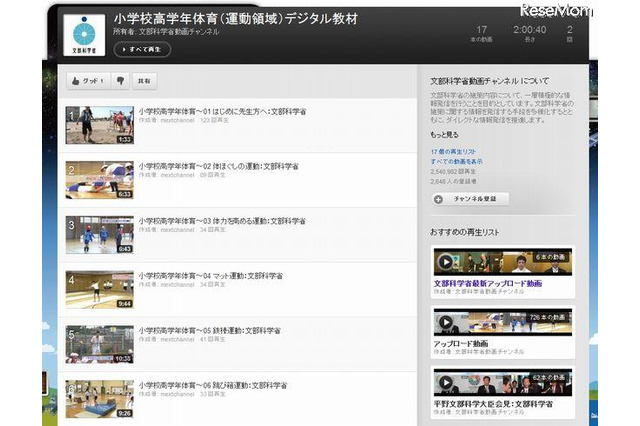This screenshot has width=640, height=426.
Task: Open video thumbnail 1 はじめに先生方へ
Action: [100, 125]
